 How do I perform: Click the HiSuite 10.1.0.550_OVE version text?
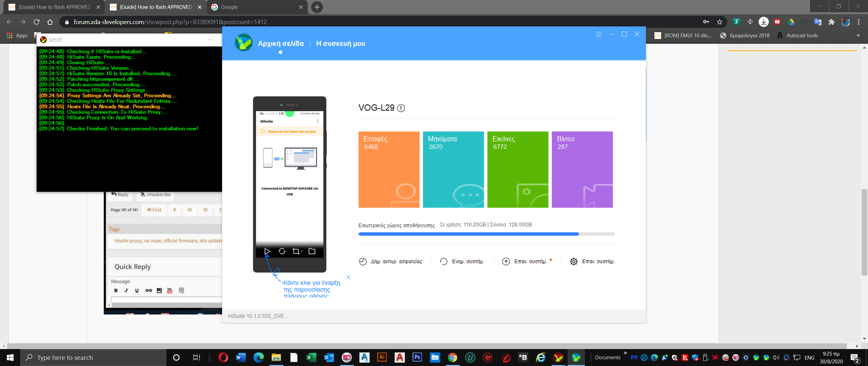(x=256, y=316)
